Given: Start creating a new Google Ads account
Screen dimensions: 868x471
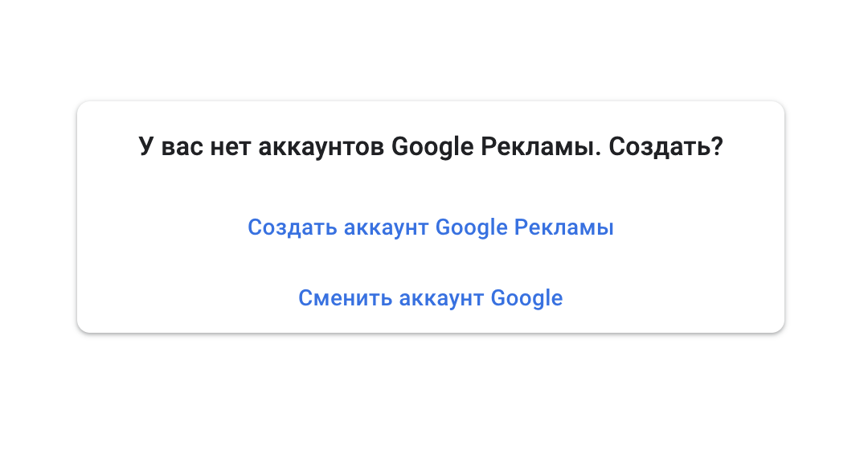Looking at the screenshot, I should tap(431, 227).
